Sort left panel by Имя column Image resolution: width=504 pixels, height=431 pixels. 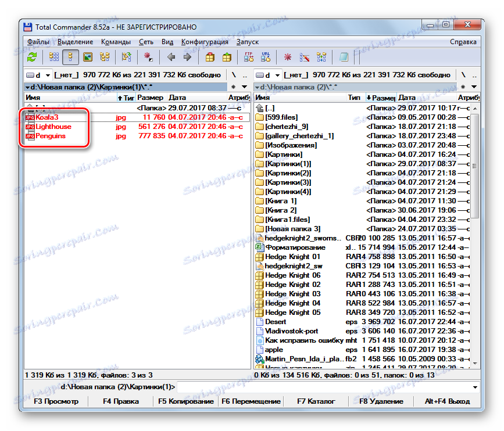click(70, 98)
